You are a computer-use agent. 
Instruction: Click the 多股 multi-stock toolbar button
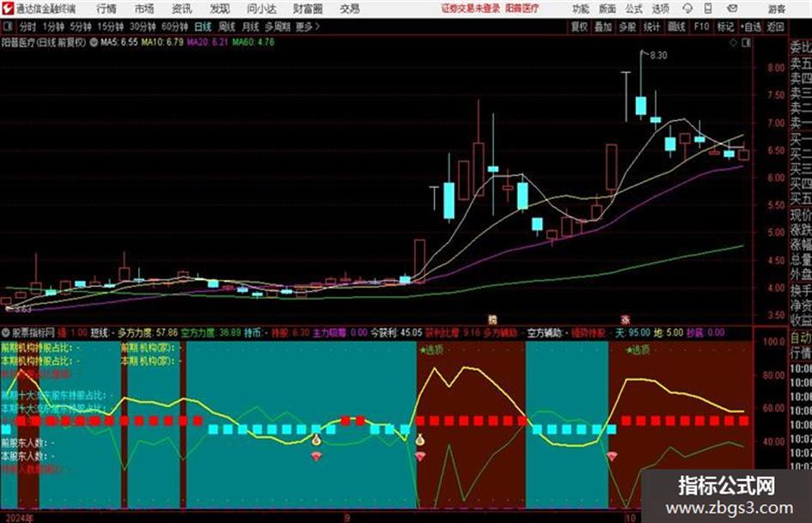[x=627, y=27]
